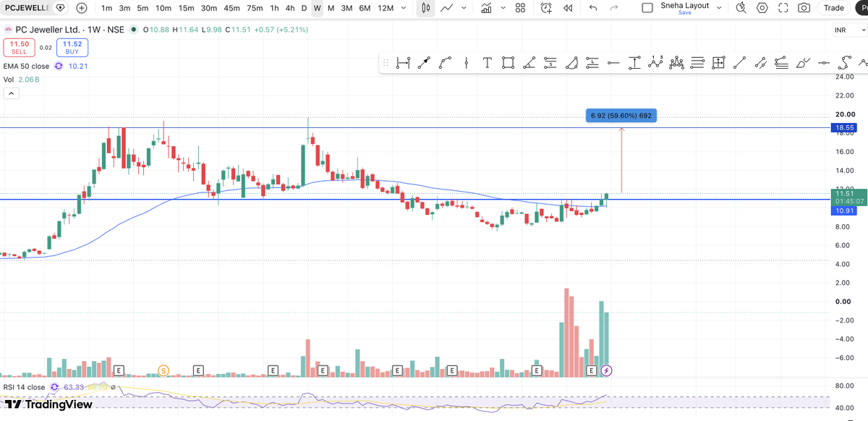Click the 18.55 horizontal line price label
Screen dimensions: 868x421
click(845, 127)
